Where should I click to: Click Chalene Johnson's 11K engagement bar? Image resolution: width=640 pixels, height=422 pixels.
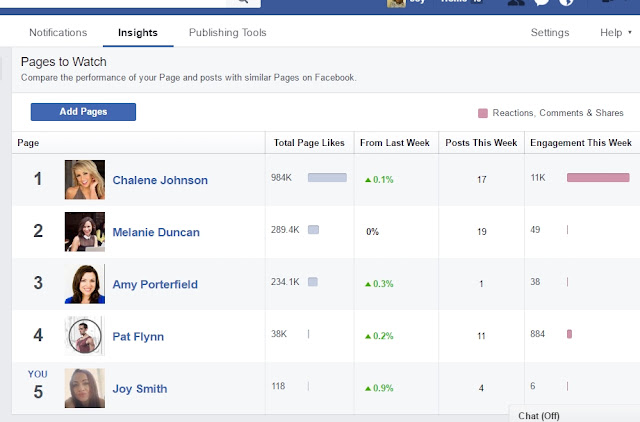coord(598,178)
